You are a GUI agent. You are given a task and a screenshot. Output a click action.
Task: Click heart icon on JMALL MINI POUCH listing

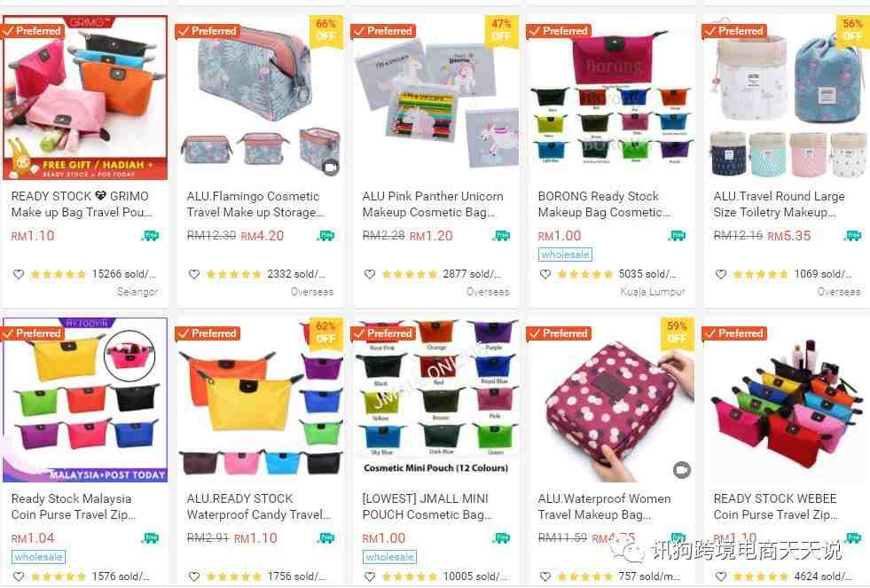(x=370, y=576)
